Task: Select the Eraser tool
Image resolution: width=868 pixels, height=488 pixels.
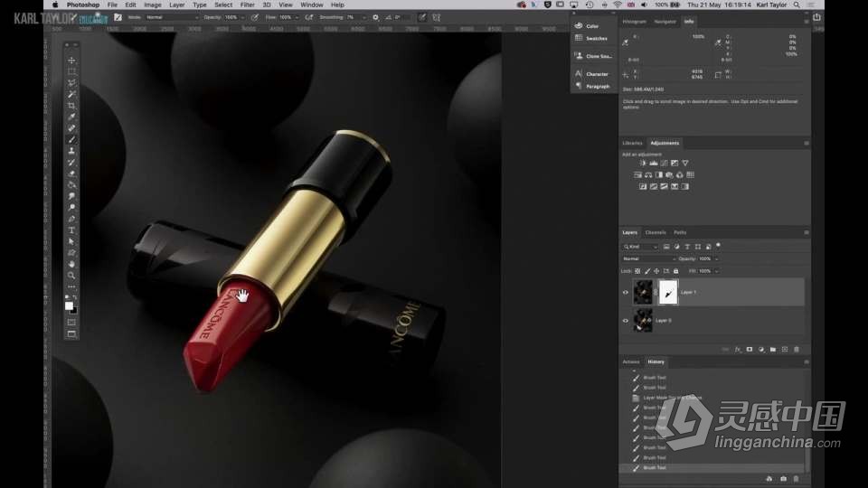Action: click(71, 174)
